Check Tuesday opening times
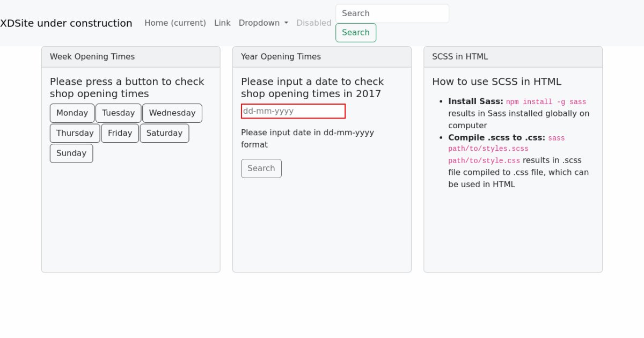Screen dimensions: 644x338 pos(118,113)
